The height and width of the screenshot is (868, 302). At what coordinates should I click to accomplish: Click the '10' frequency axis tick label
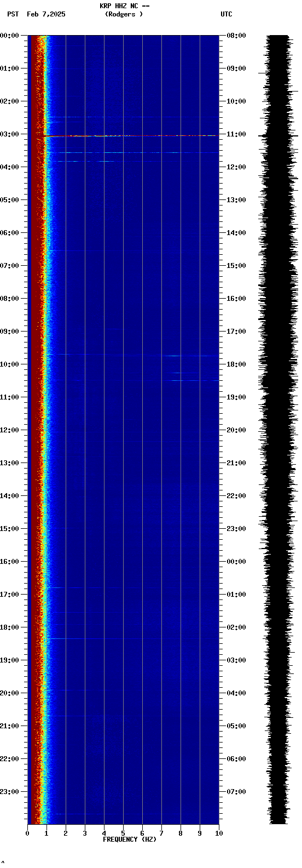(219, 833)
